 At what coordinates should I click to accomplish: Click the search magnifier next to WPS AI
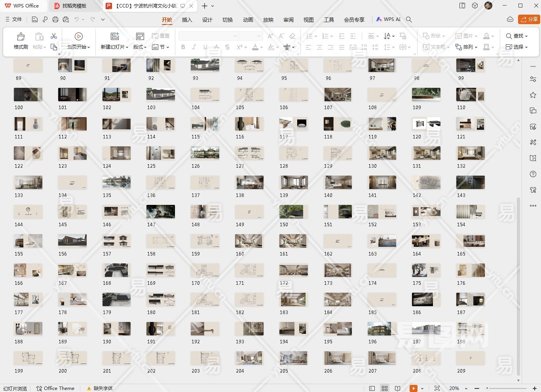coord(409,19)
